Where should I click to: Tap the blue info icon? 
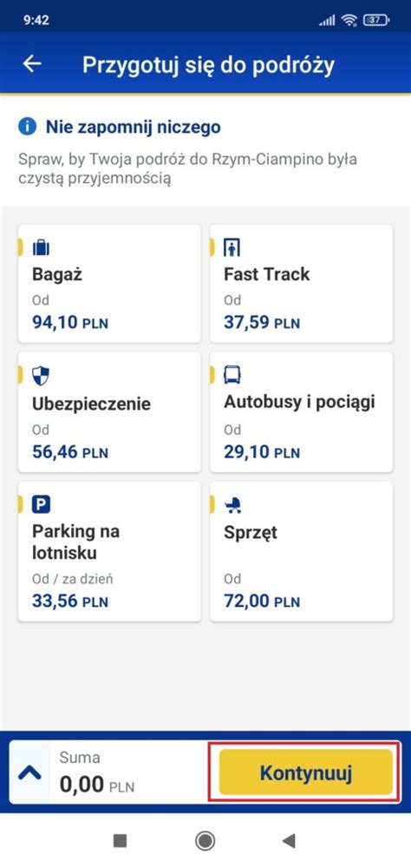[27, 127]
